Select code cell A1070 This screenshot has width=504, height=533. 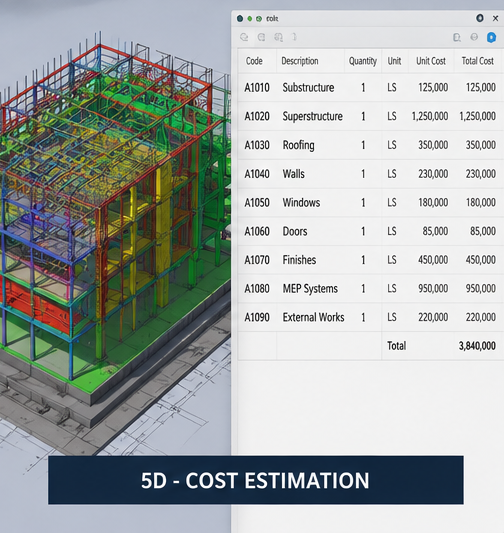(257, 260)
